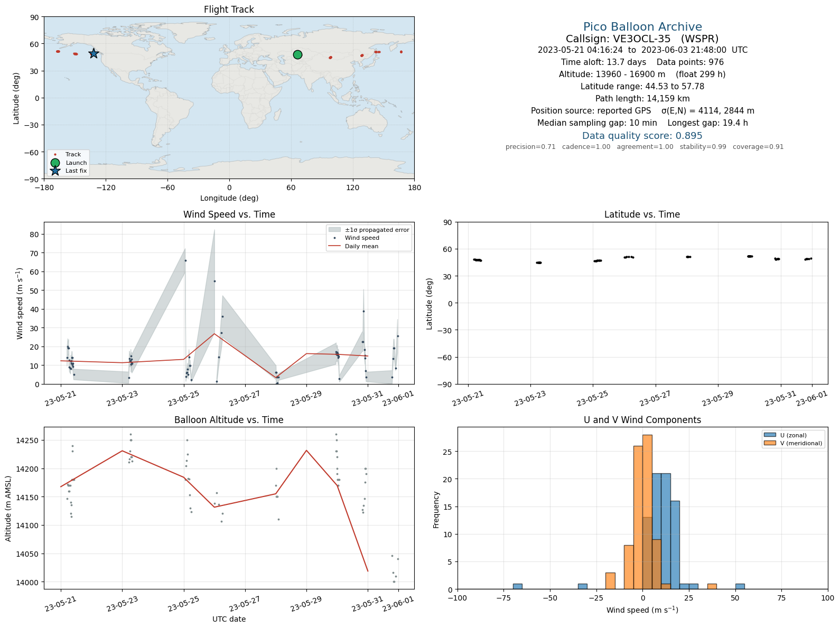The width and height of the screenshot is (840, 628).
Task: Click the green Launch circle on the world map
Action: click(297, 54)
